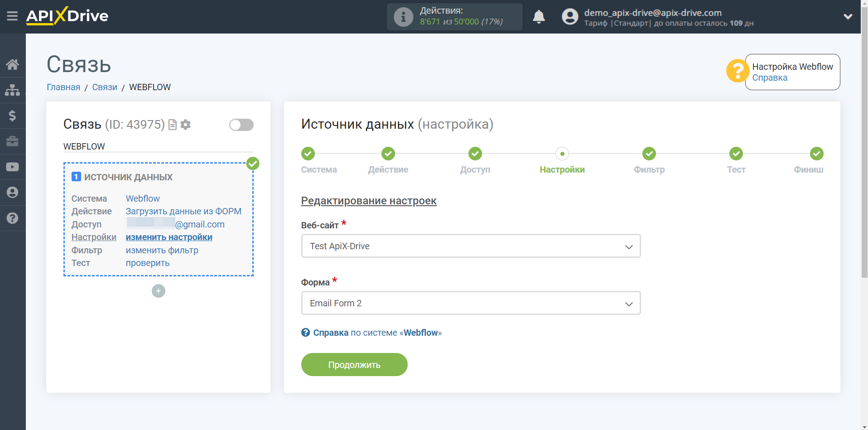
Task: Open the Форма dropdown
Action: (471, 303)
